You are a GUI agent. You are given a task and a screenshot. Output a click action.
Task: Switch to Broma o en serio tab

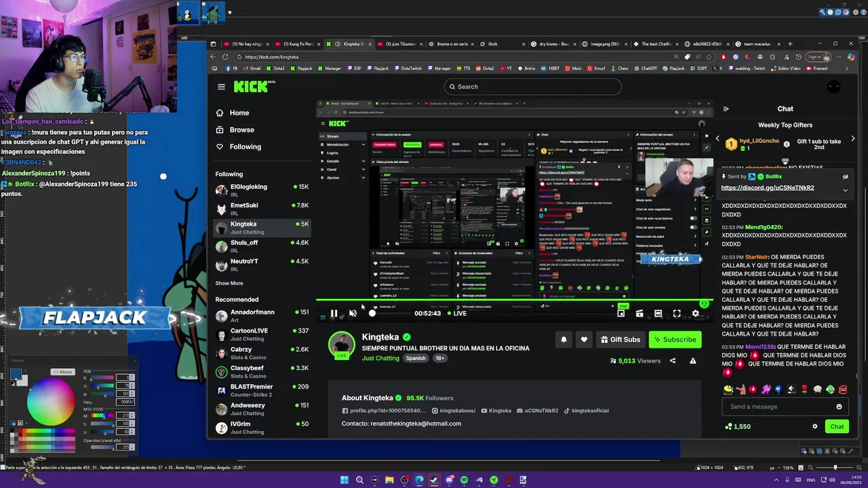pyautogui.click(x=452, y=44)
